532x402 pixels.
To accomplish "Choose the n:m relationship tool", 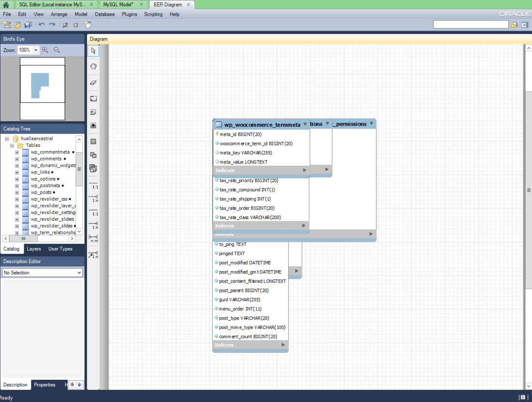I will pos(93,238).
